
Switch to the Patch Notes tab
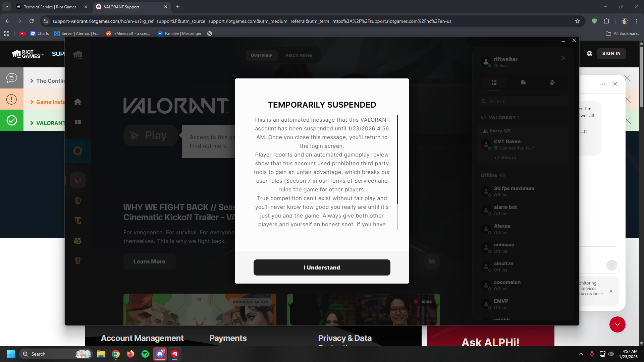point(299,55)
